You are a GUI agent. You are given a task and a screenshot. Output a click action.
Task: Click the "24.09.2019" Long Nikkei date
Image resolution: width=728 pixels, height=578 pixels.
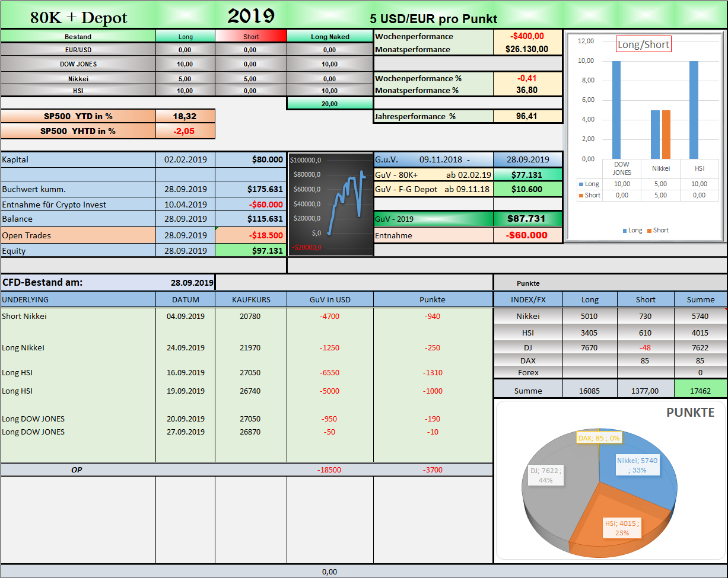point(186,347)
